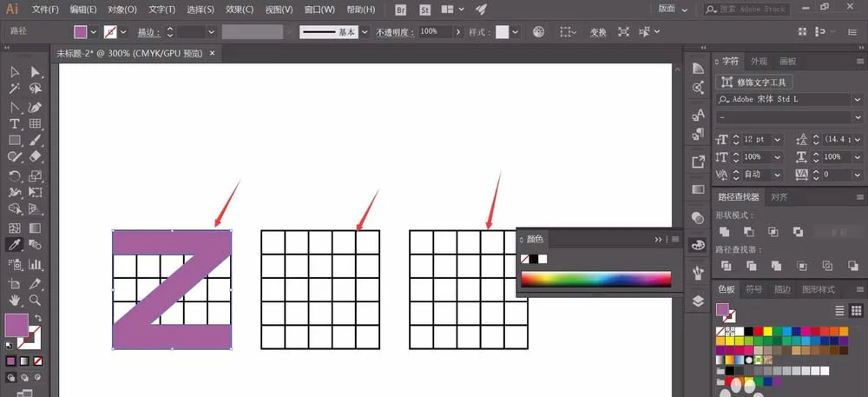Switch to swatch grid thumbnail view
Screen dimensions: 868x397
[x=856, y=310]
